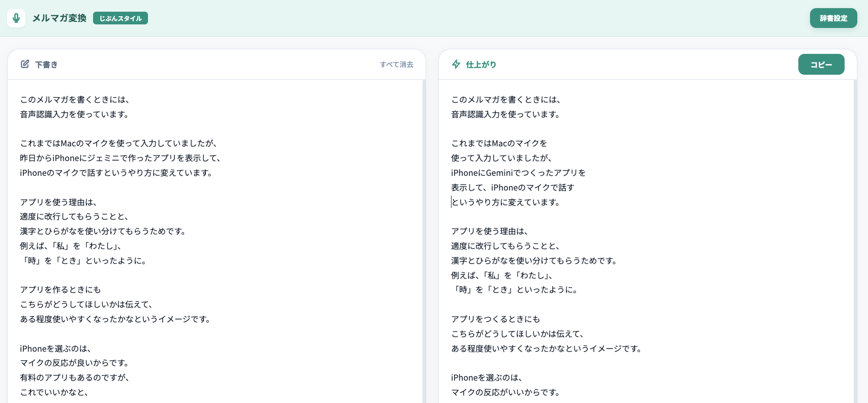This screenshot has width=868, height=403.
Task: Click draft line 有料のアプリもあるのですが
Action: (x=75, y=378)
